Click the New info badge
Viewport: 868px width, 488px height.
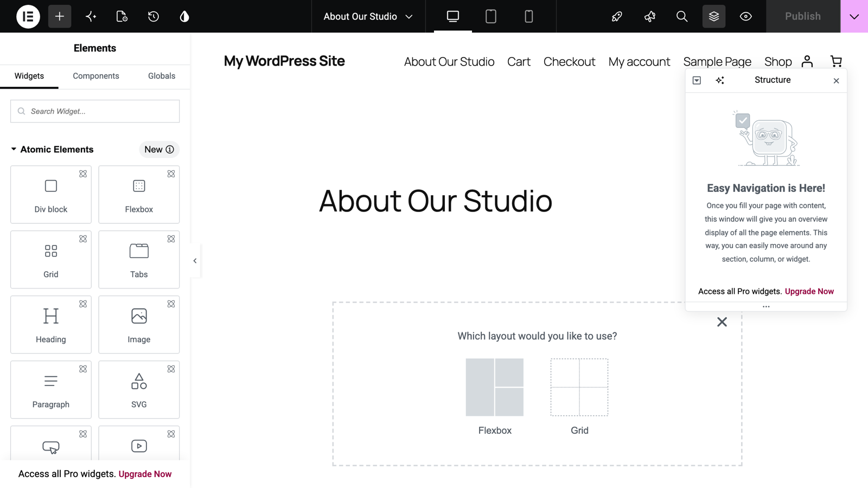pos(159,150)
